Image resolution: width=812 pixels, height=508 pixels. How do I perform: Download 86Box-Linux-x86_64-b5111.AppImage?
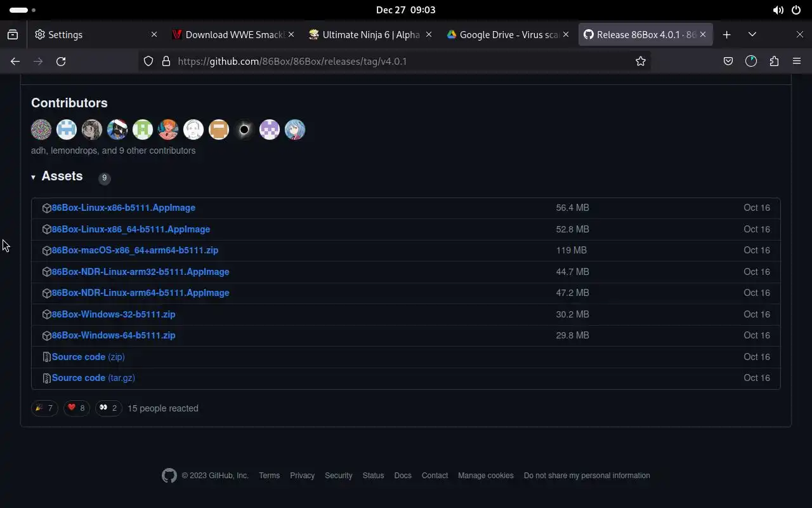(131, 229)
